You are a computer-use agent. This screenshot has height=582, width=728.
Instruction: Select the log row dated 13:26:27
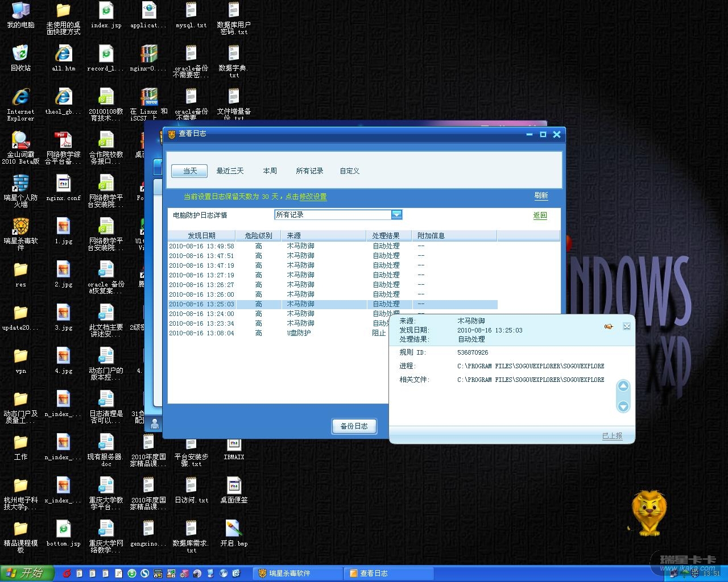coord(333,285)
